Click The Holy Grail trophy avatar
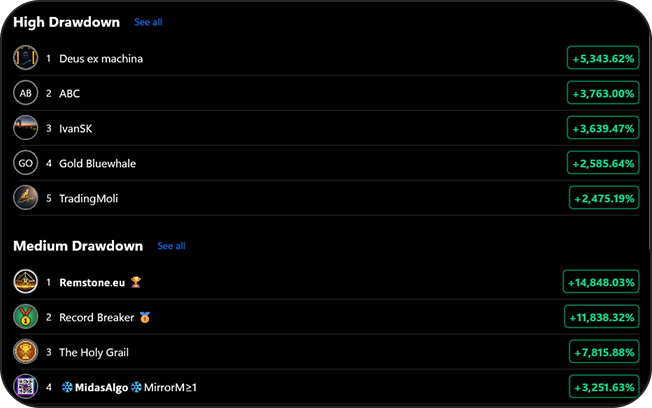652x408 pixels. [x=25, y=352]
